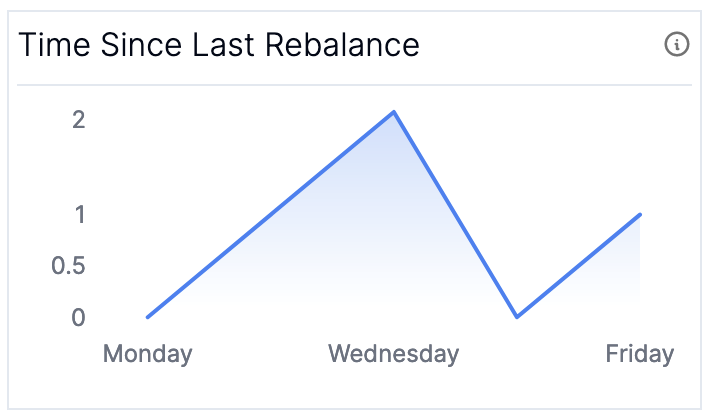Click the Friday ending data point
The width and height of the screenshot is (712, 420).
coord(640,214)
